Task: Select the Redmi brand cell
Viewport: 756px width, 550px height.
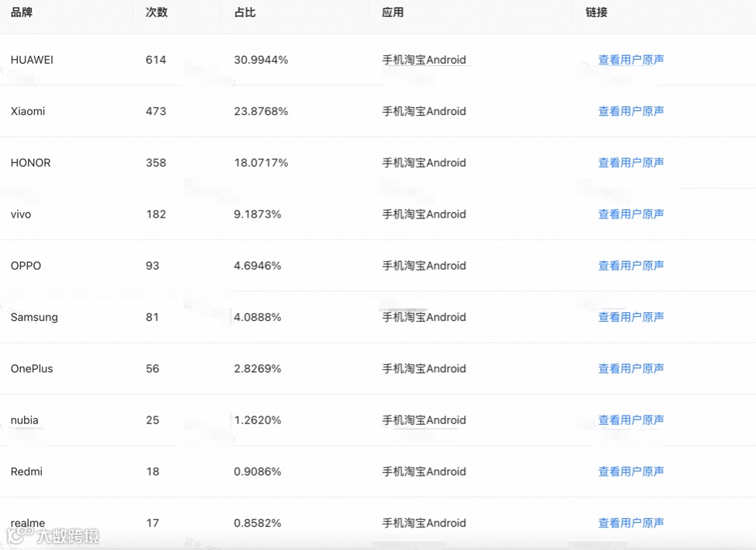Action: coord(26,472)
